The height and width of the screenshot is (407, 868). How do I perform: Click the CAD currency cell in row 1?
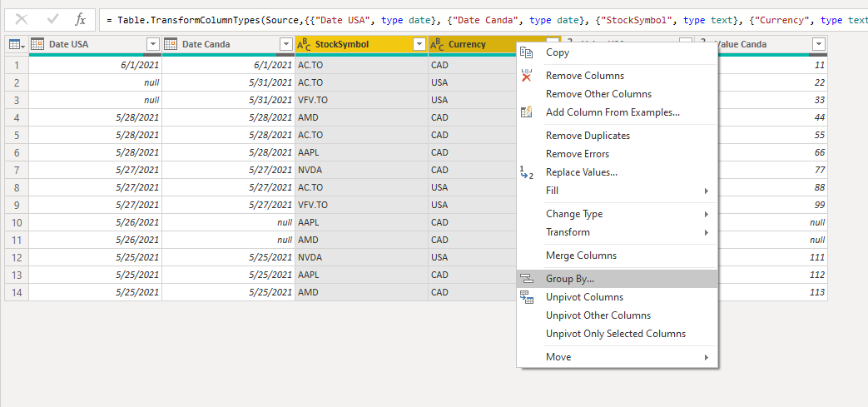click(x=473, y=66)
